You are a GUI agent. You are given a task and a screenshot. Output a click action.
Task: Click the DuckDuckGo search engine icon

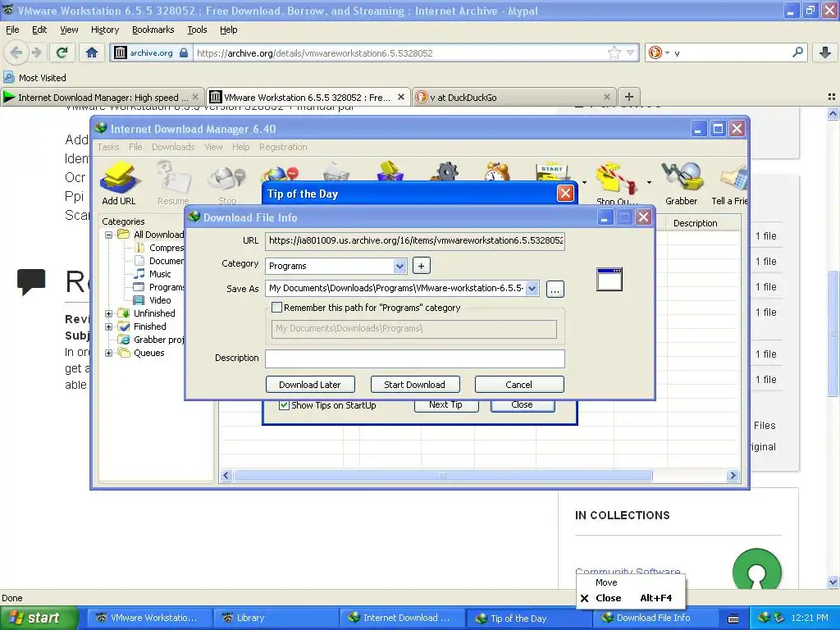[655, 52]
